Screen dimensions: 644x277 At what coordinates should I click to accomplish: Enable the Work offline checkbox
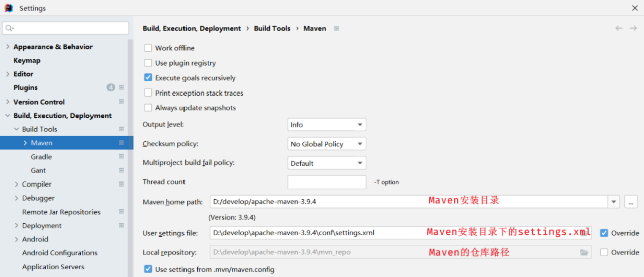(148, 48)
